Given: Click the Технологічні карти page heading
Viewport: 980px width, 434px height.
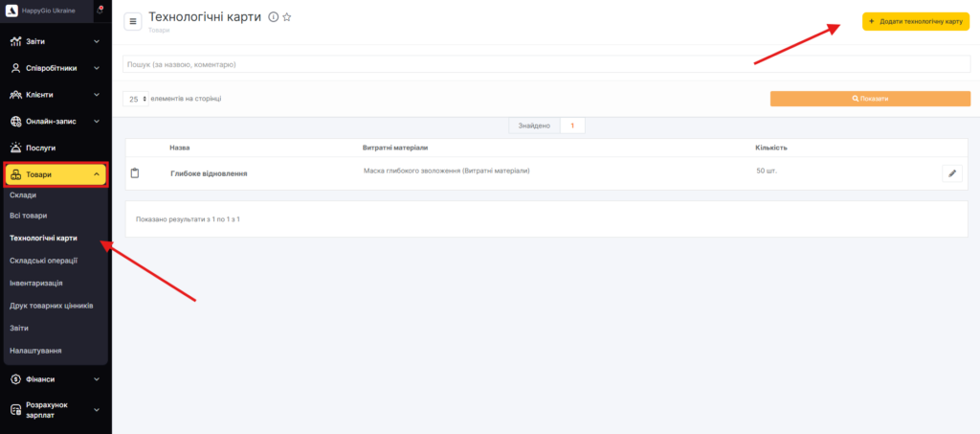Looking at the screenshot, I should click(x=205, y=17).
